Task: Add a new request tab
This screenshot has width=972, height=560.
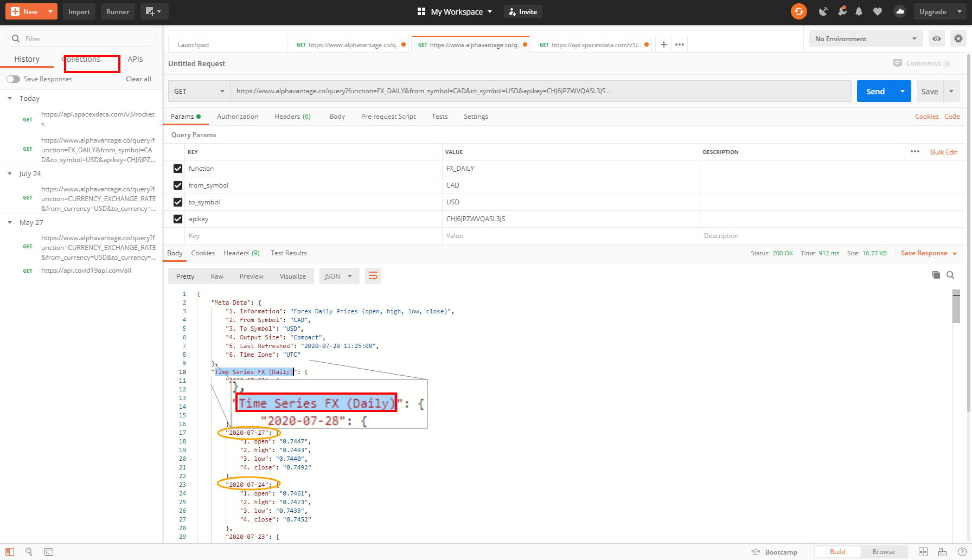Action: pyautogui.click(x=663, y=44)
